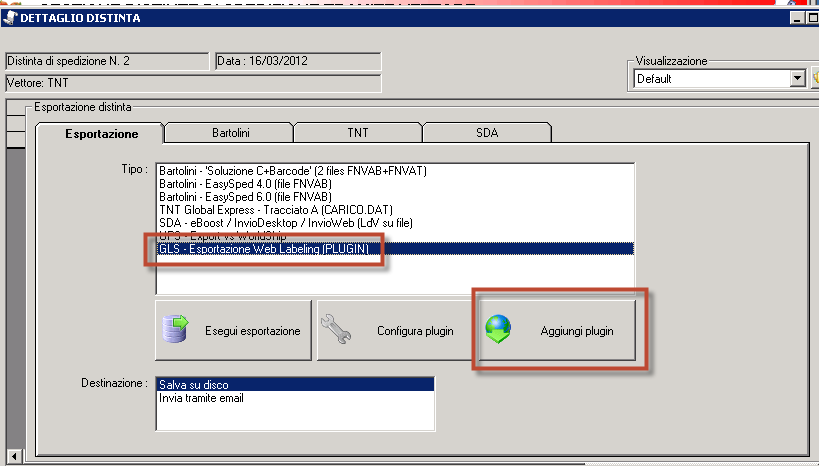Choose Invia tramite email destination
The width and height of the screenshot is (819, 466).
tap(296, 398)
